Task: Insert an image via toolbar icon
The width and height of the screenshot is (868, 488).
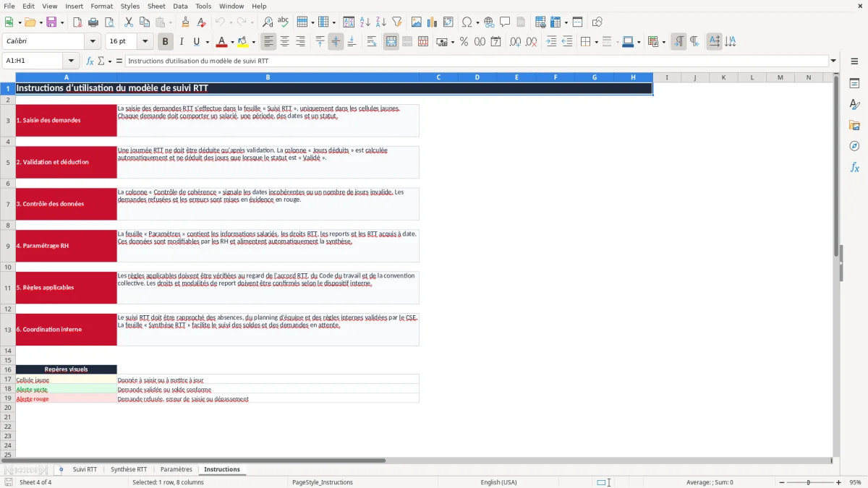Action: point(417,22)
